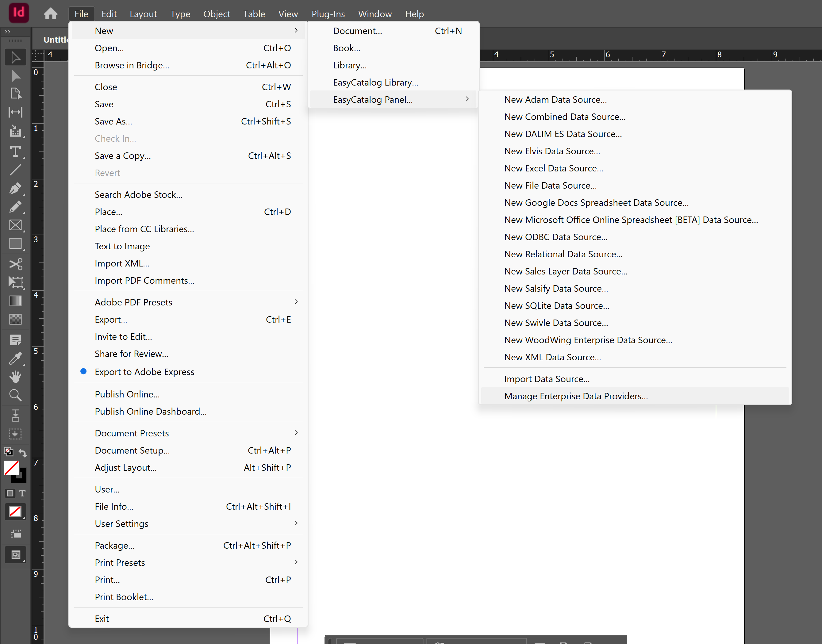Choose EasyCatalog Library from New submenu
The width and height of the screenshot is (822, 644).
375,82
